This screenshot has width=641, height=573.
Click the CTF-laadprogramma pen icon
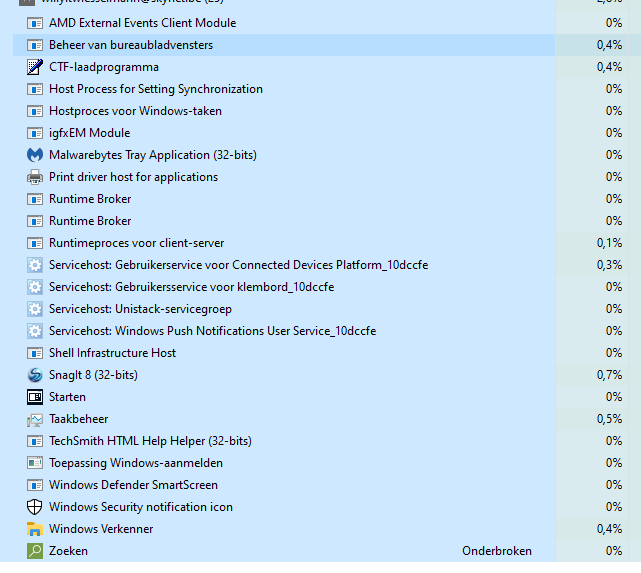tap(35, 67)
